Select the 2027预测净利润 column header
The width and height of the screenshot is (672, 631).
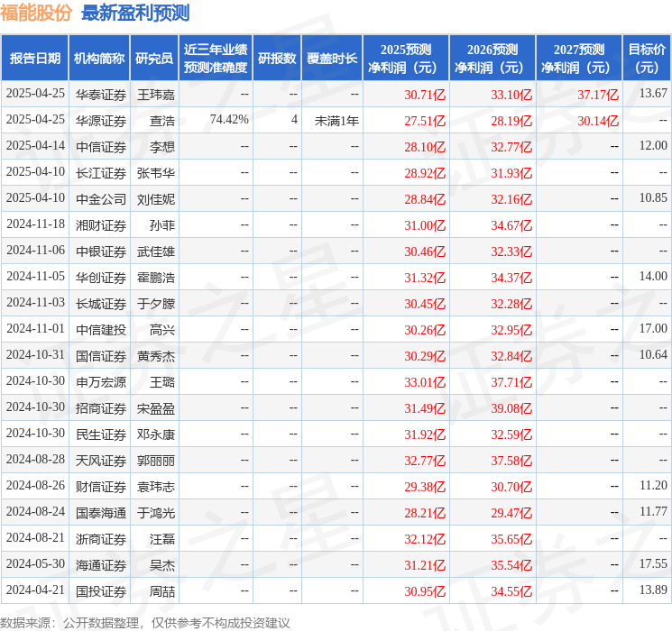(579, 59)
